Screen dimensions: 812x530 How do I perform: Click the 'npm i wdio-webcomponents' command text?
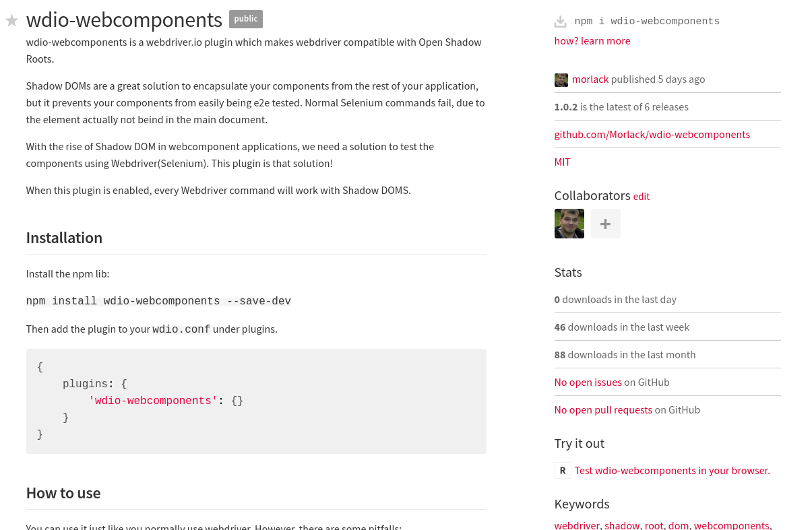647,22
